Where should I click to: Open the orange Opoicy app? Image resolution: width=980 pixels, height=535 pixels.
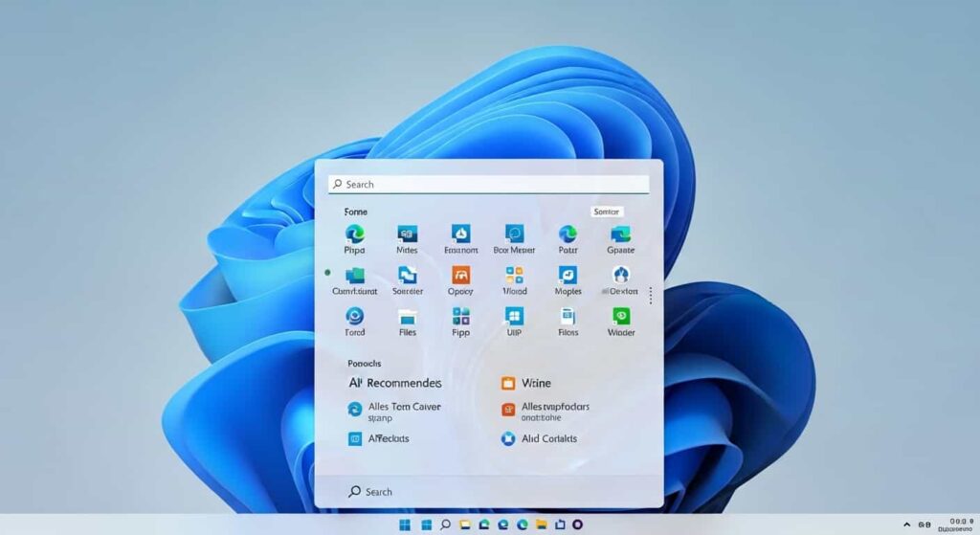[460, 275]
